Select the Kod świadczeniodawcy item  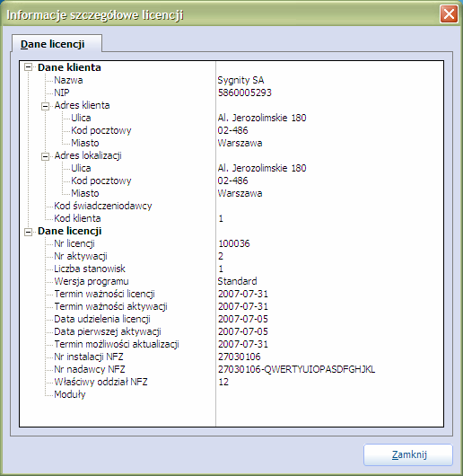click(103, 206)
